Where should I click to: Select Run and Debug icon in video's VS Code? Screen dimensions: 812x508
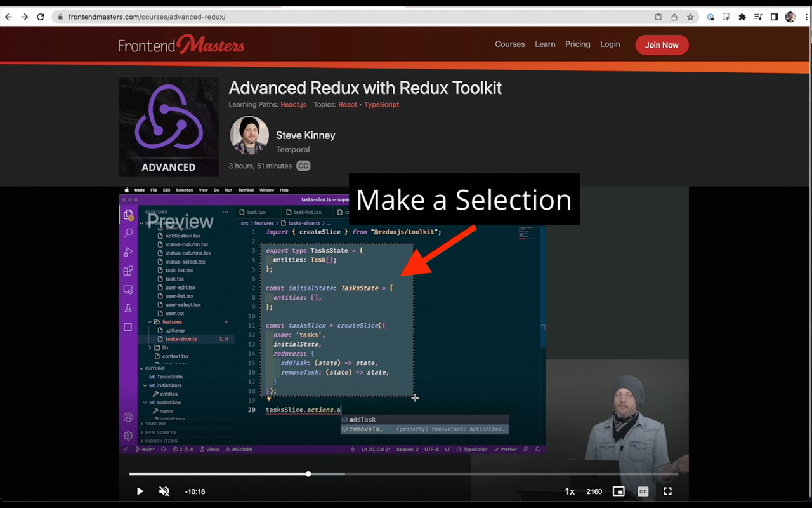tap(128, 252)
